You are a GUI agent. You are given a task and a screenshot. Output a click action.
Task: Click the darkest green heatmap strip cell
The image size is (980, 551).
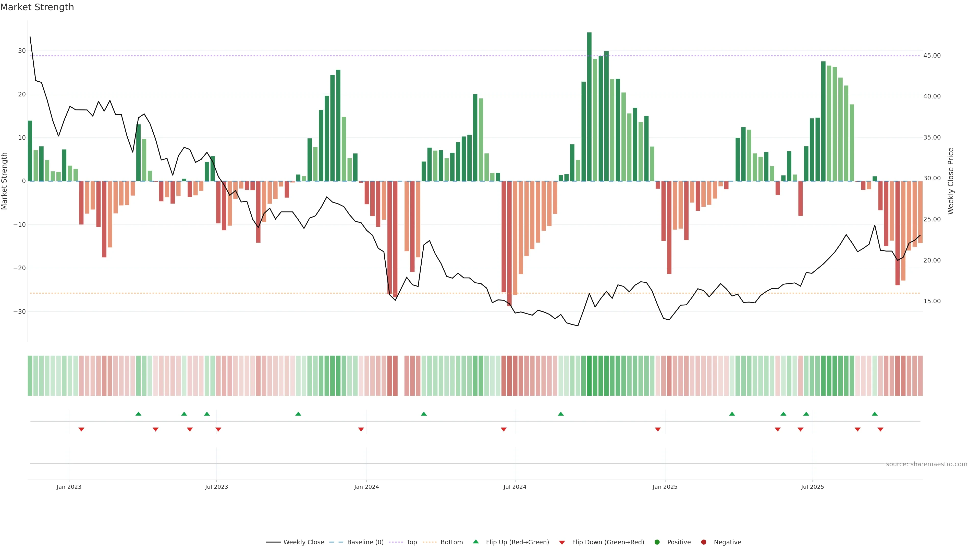tap(589, 376)
